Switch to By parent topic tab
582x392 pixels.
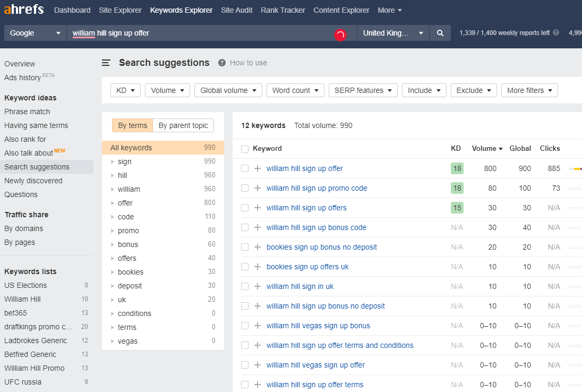click(183, 125)
